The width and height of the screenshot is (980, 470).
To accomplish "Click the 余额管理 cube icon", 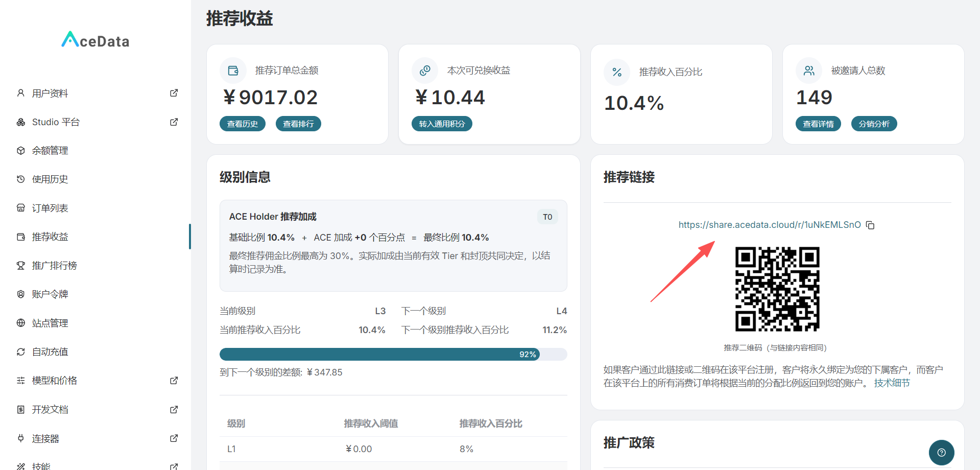I will (21, 151).
